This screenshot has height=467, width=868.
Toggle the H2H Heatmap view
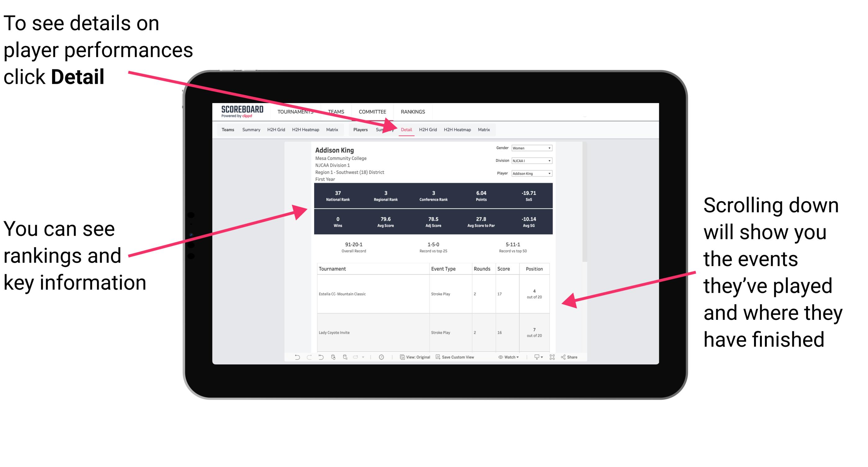(457, 129)
